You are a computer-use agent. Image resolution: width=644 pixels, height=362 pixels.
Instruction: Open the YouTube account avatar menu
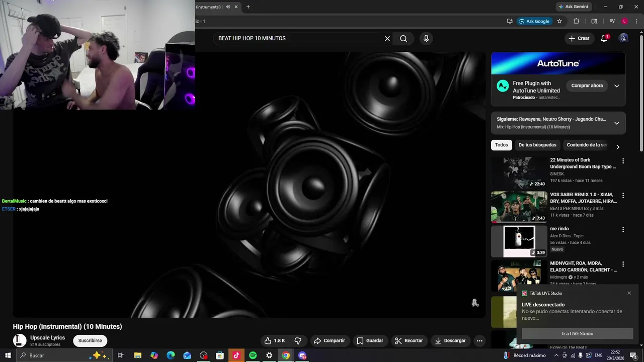pos(623,38)
